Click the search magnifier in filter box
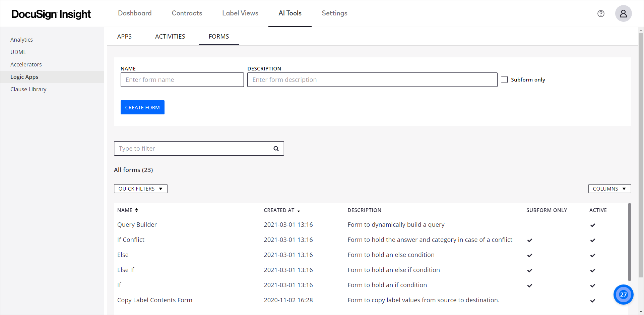Viewport: 644px width, 315px height. pyautogui.click(x=276, y=149)
